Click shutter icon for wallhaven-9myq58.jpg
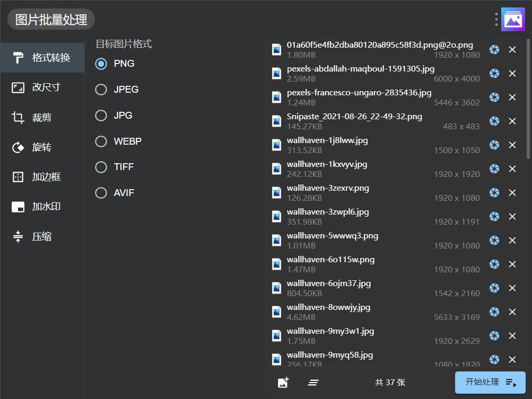This screenshot has height=399, width=532. pyautogui.click(x=494, y=359)
